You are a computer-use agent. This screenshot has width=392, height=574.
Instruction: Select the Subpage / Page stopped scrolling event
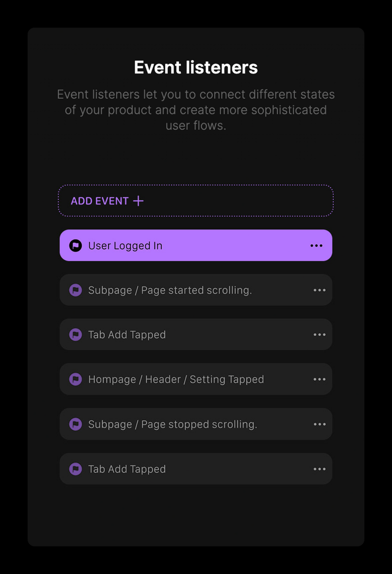point(196,424)
